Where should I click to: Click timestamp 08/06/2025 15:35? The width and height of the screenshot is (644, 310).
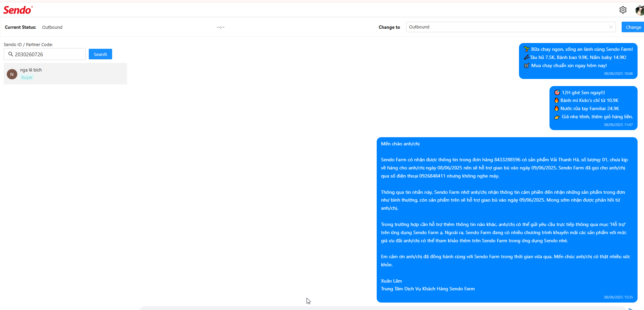[618, 297]
